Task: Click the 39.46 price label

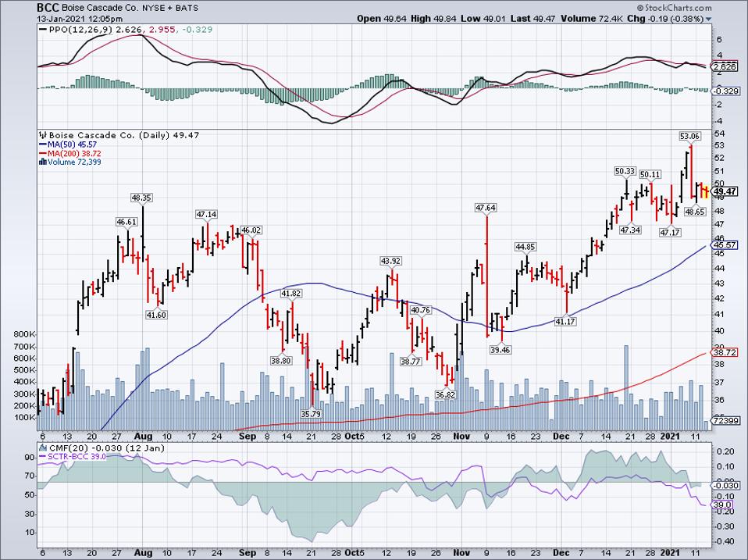Action: (x=500, y=350)
